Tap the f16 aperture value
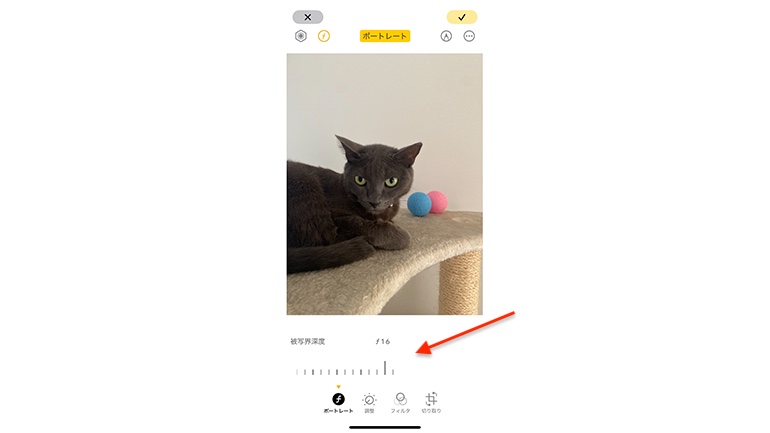This screenshot has width=770, height=433. pyautogui.click(x=383, y=341)
